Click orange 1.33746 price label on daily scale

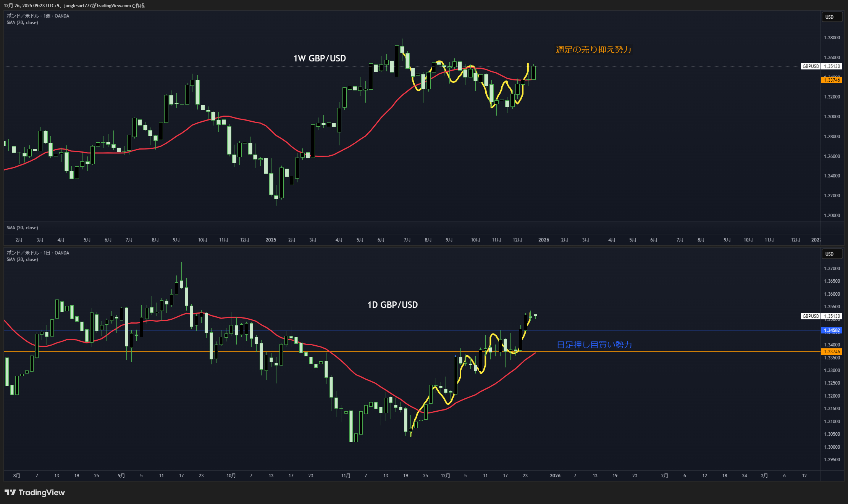[x=831, y=352]
